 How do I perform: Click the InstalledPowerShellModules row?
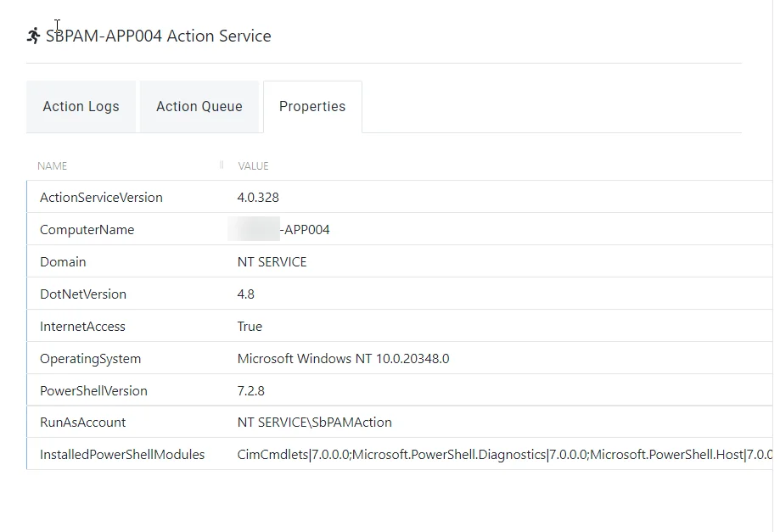click(x=400, y=454)
